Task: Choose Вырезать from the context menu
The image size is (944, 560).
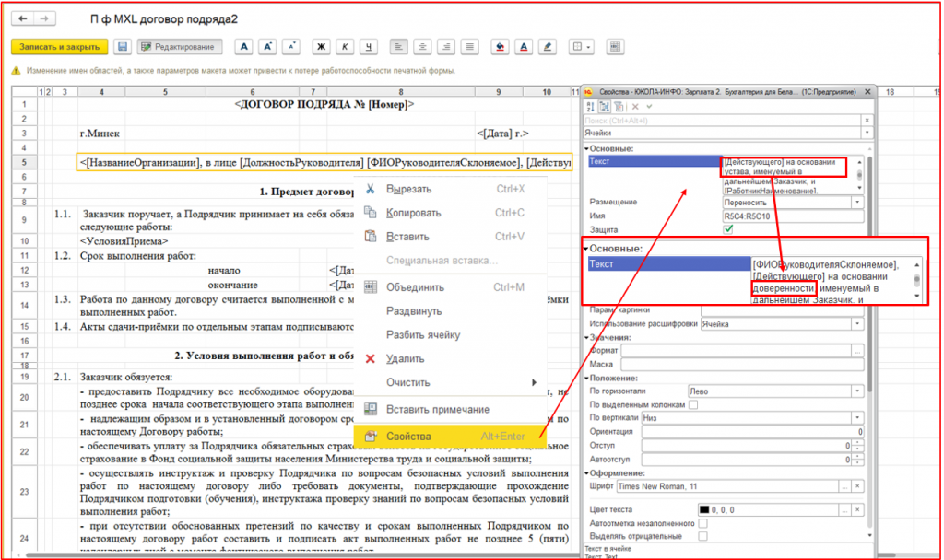Action: click(450, 189)
